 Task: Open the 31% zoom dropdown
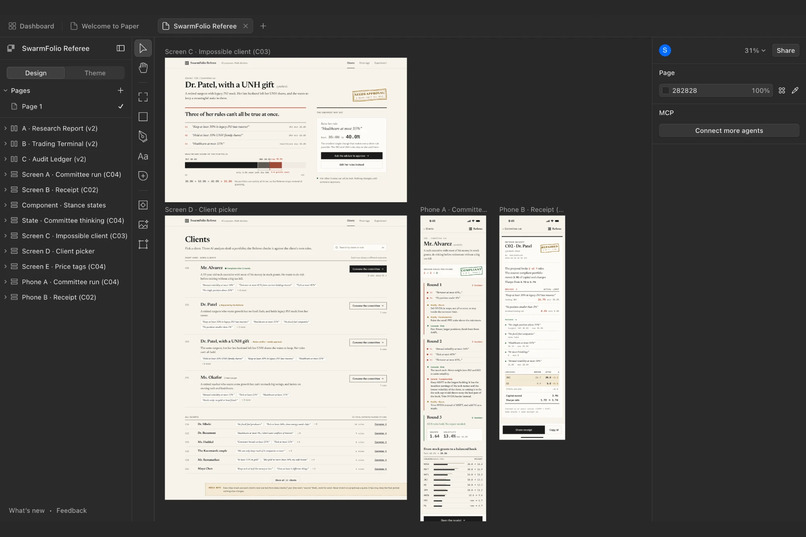755,50
